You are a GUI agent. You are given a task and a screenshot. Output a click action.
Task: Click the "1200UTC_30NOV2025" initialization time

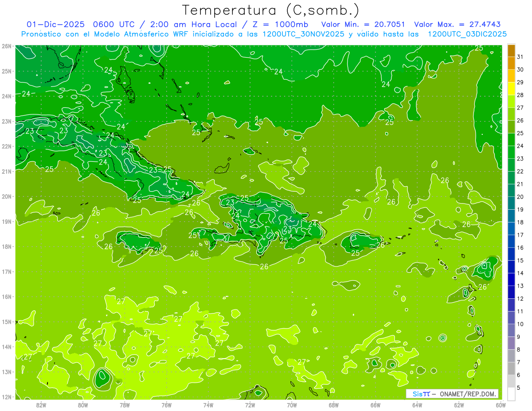304,34
